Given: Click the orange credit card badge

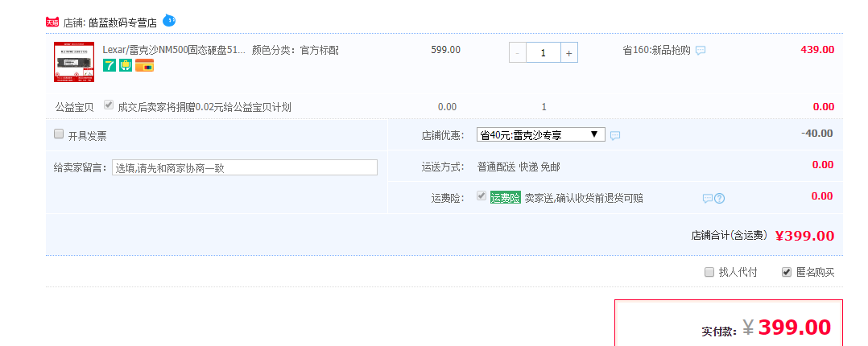Looking at the screenshot, I should [144, 65].
